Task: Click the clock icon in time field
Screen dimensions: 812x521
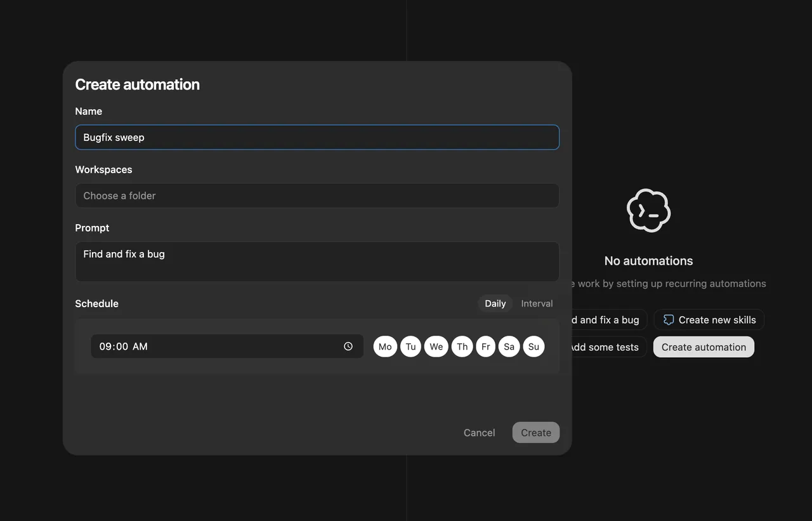Action: click(x=348, y=346)
